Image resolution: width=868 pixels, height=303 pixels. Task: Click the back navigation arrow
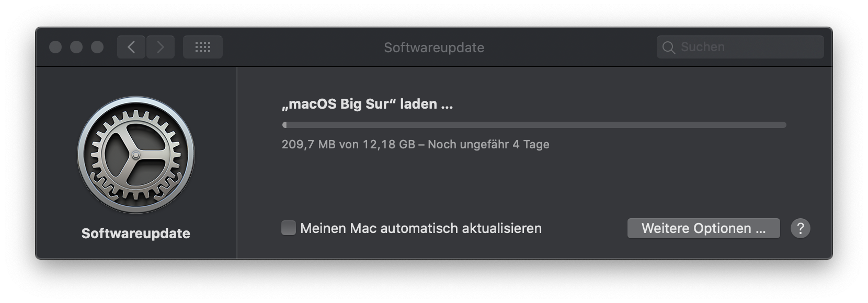(x=131, y=47)
